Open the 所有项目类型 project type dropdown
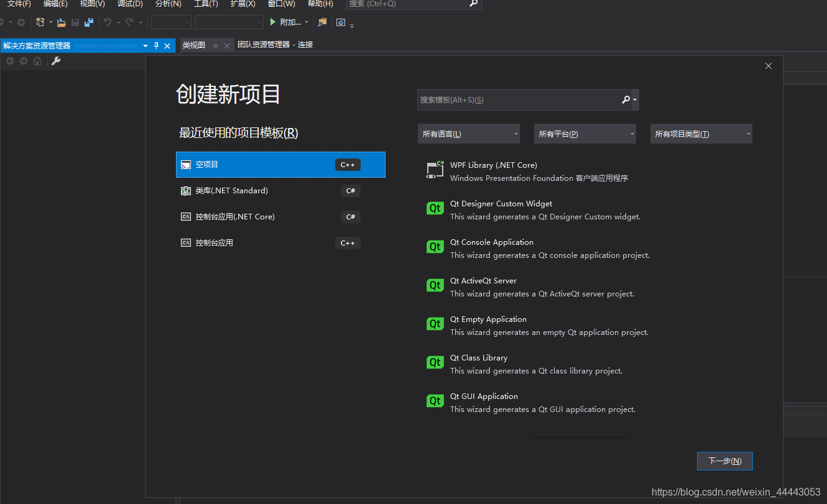827x504 pixels. pos(701,133)
